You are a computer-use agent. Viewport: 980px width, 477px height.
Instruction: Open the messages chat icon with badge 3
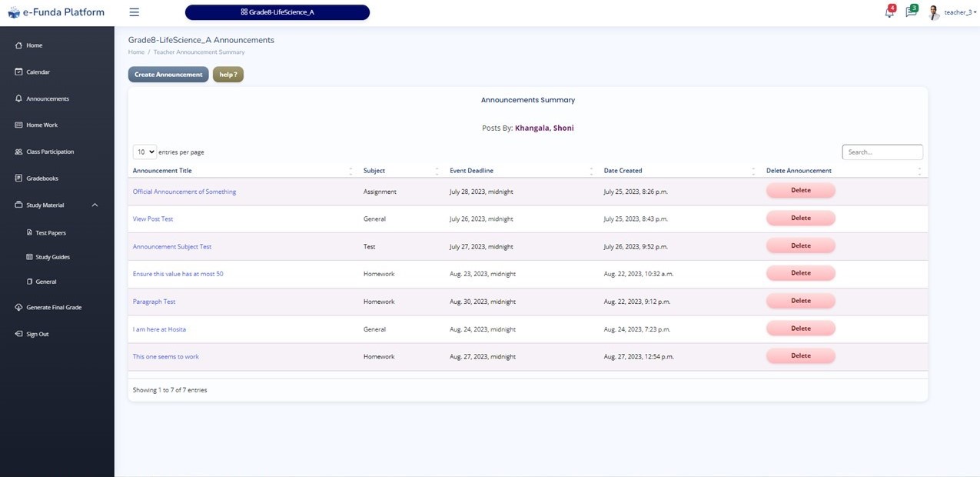(911, 12)
